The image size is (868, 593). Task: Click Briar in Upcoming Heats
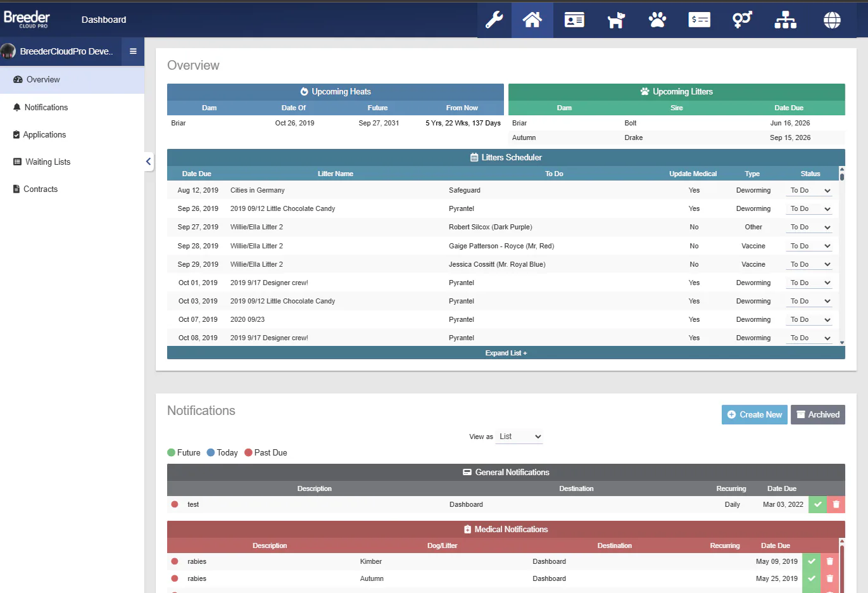179,123
